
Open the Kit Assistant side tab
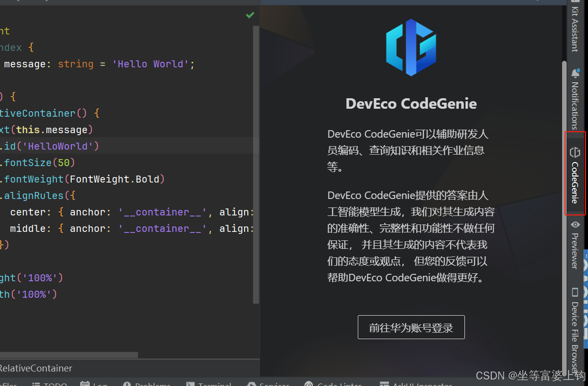point(575,27)
